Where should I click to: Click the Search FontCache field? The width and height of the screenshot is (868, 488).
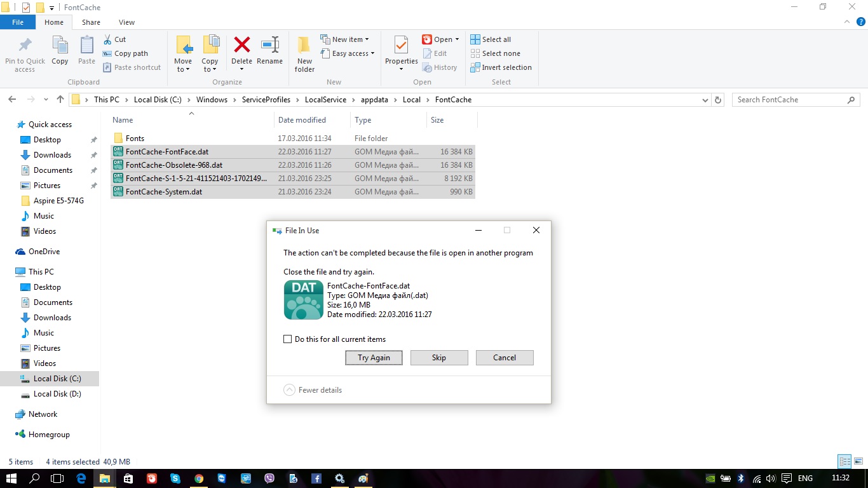[x=796, y=100]
